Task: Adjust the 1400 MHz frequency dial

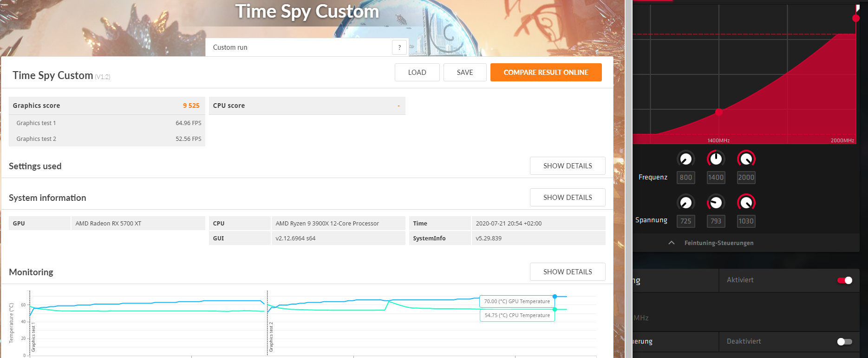Action: (x=716, y=159)
